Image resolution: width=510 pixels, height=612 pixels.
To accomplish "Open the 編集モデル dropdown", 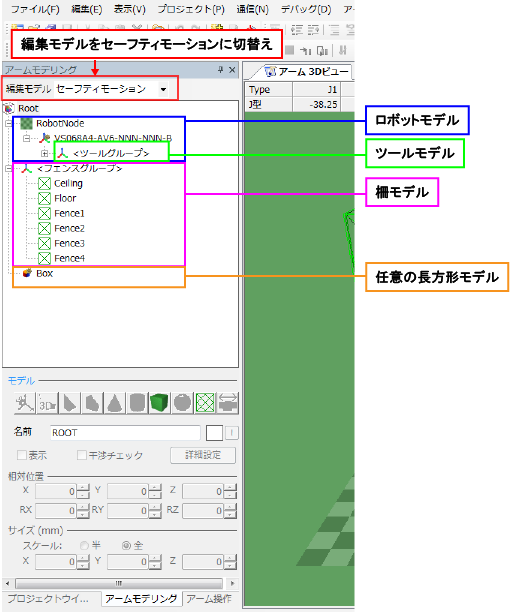I will click(163, 89).
